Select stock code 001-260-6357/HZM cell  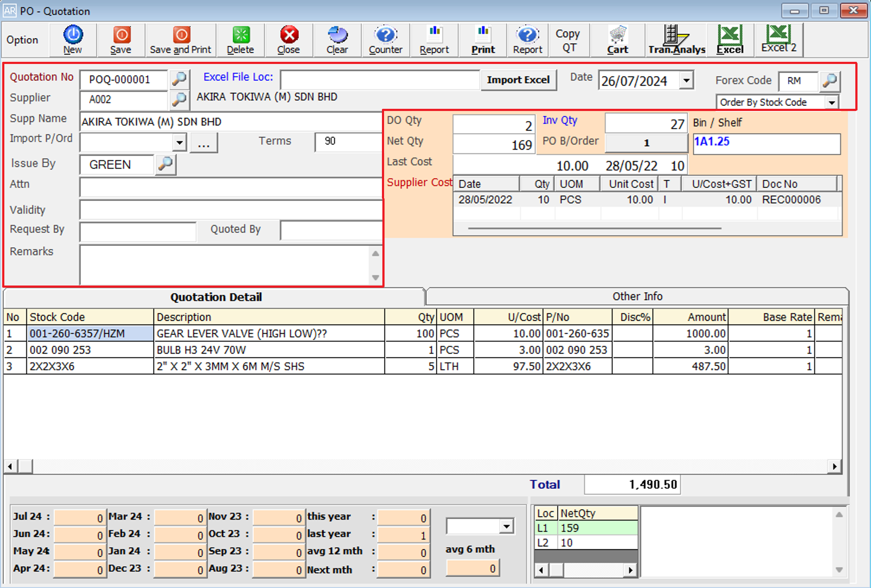point(91,334)
